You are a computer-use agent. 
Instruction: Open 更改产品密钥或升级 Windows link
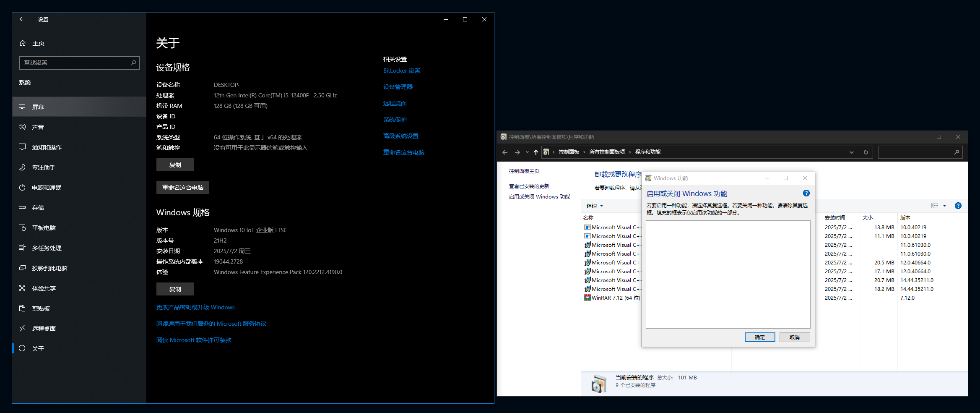195,307
